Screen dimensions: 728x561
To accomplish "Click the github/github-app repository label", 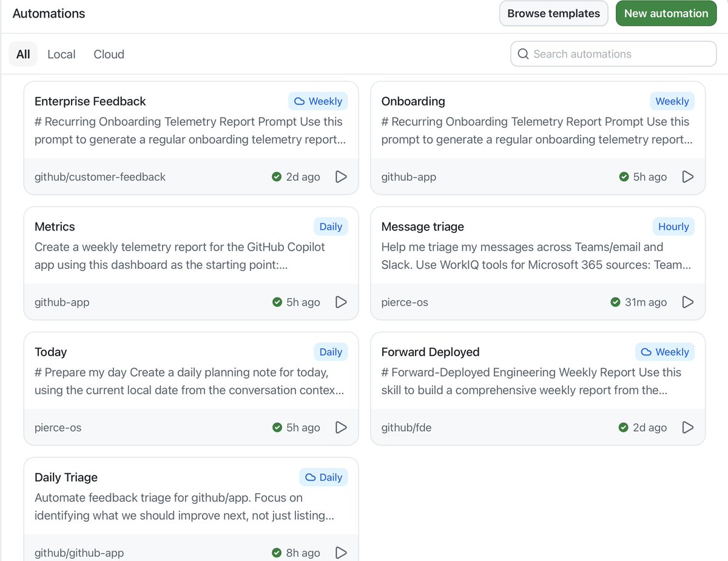I will (79, 553).
